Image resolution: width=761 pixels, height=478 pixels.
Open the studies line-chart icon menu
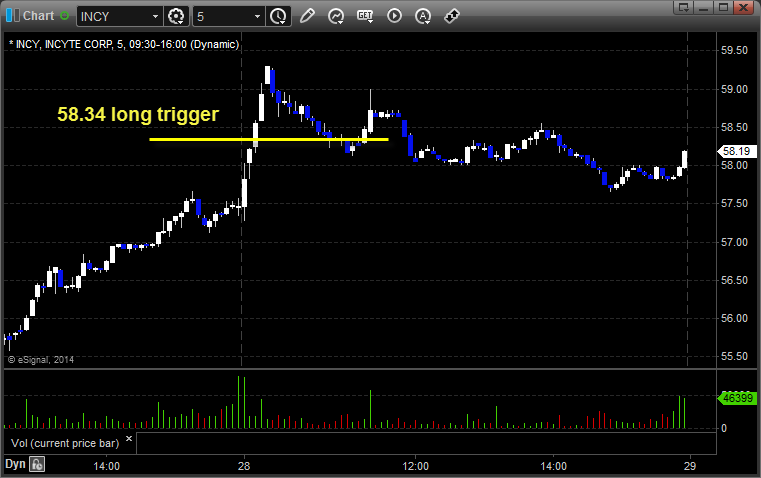click(x=336, y=16)
